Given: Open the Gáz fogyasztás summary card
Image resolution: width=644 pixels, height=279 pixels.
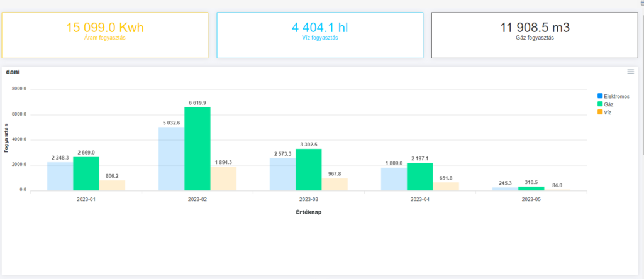Looking at the screenshot, I should pyautogui.click(x=535, y=35).
